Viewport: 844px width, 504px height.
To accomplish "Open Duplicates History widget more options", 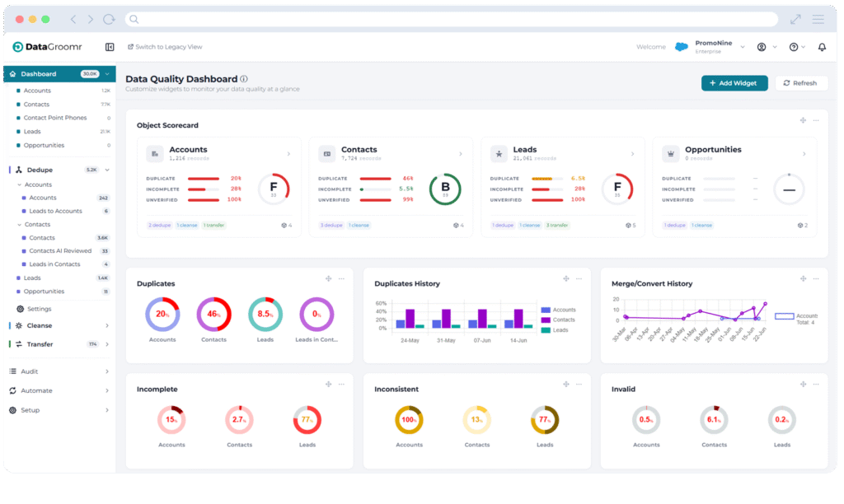I will (x=579, y=278).
